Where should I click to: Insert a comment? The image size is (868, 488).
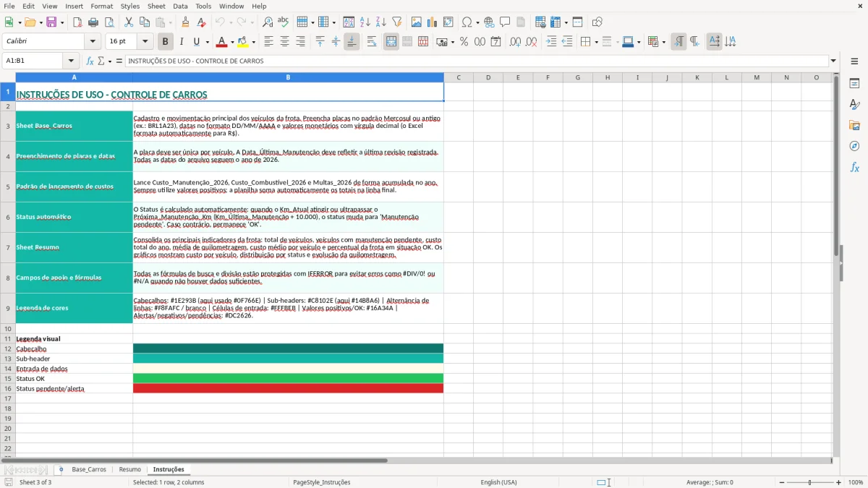[505, 22]
